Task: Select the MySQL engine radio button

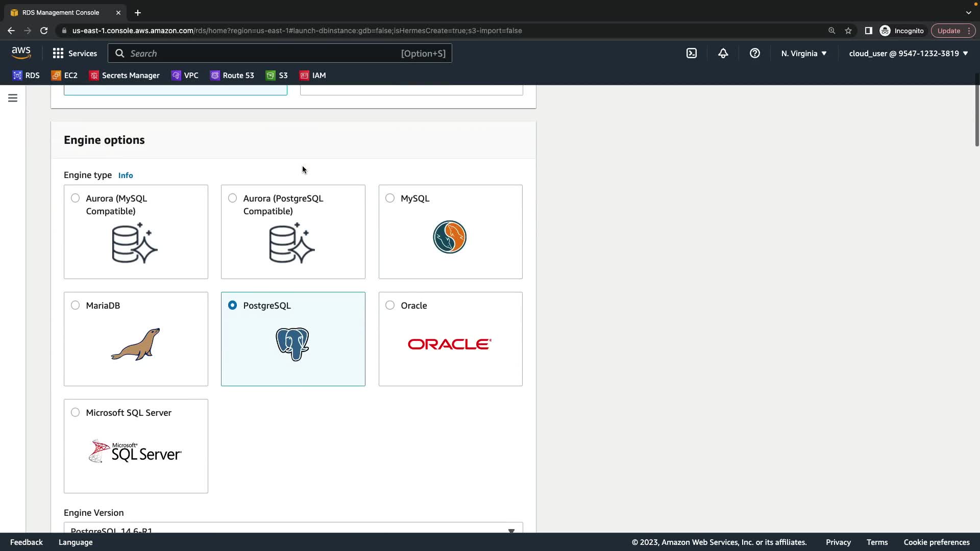Action: (390, 198)
